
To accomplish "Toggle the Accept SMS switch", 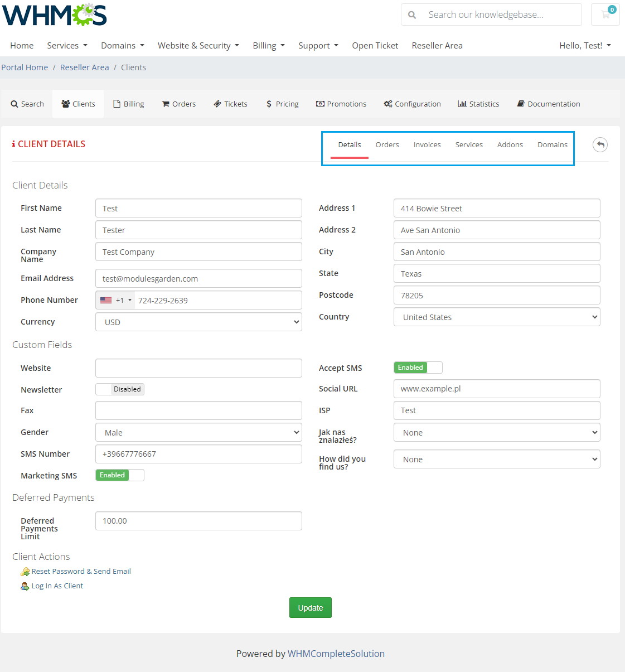I will click(418, 368).
